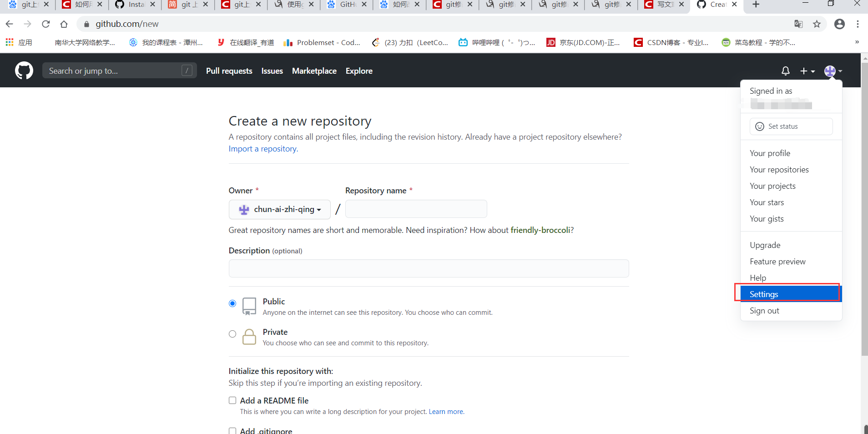This screenshot has width=868, height=434.
Task: Click the slash shortcut icon in search
Action: tap(187, 71)
